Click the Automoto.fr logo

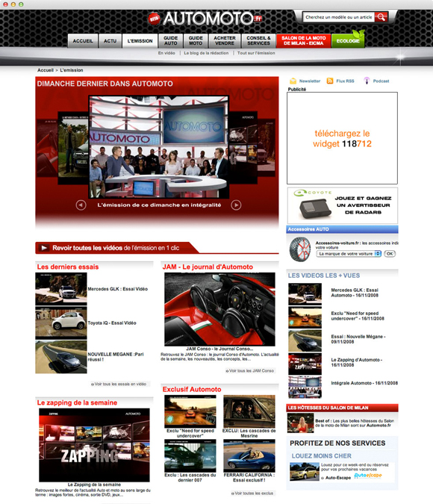(x=205, y=19)
